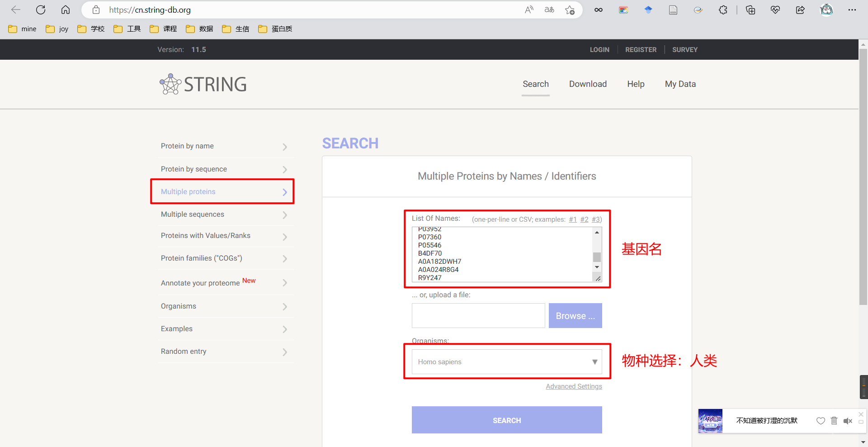This screenshot has width=868, height=447.
Task: Reload the page with refresh icon
Action: tap(41, 10)
